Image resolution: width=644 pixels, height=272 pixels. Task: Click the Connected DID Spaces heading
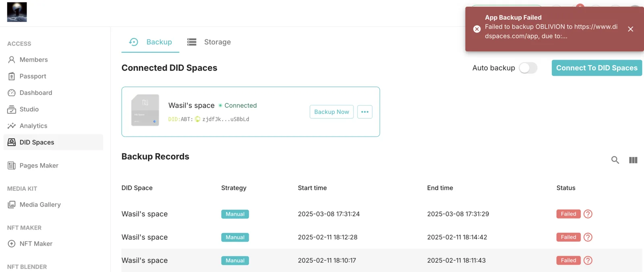pyautogui.click(x=169, y=68)
